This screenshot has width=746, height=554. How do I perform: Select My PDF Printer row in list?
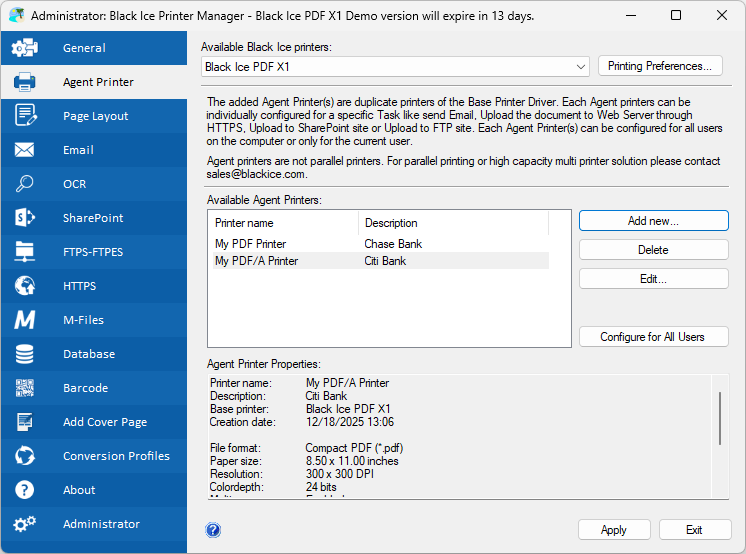click(x=250, y=244)
